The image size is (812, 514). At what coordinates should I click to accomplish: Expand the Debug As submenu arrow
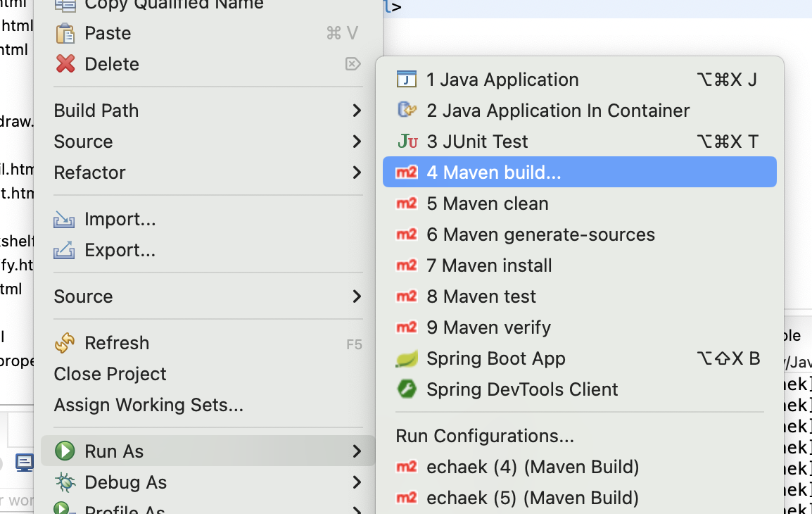click(356, 482)
